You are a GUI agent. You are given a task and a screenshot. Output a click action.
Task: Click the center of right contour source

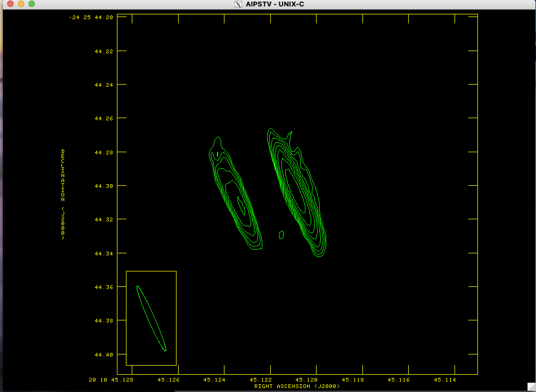296,192
